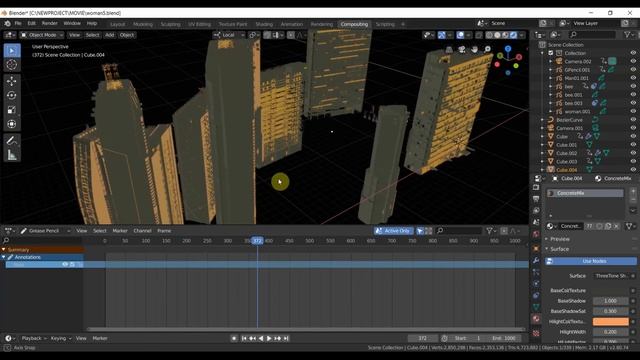Click the HilightWidth value slider

click(611, 332)
